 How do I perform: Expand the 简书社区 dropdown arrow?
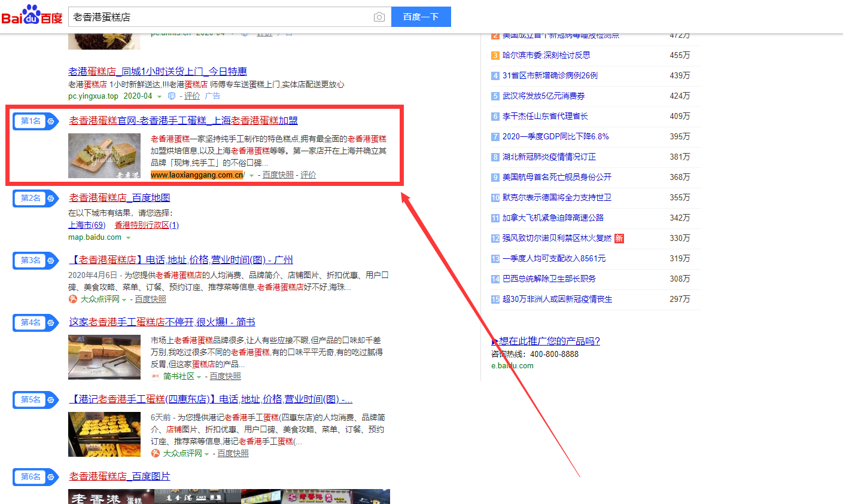[199, 377]
